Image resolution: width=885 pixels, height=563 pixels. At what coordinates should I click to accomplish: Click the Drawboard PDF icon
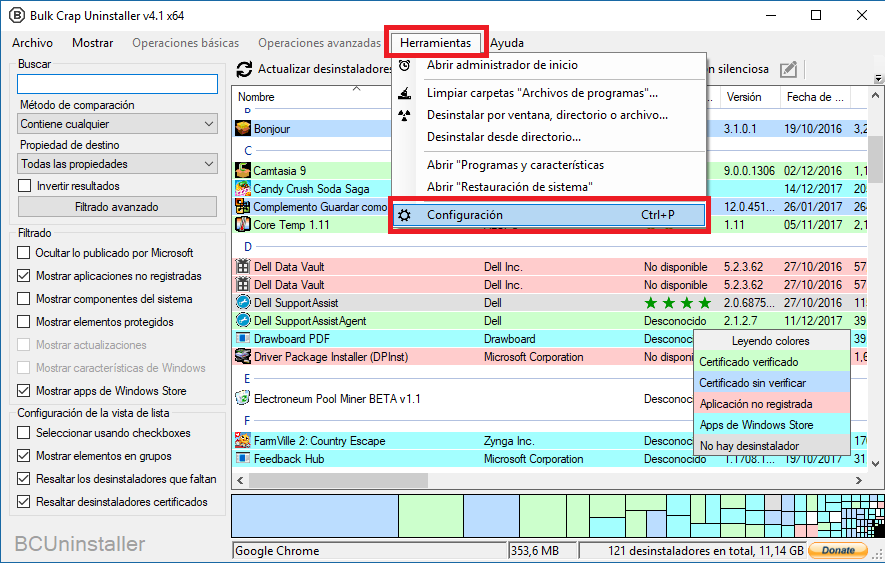tap(243, 338)
